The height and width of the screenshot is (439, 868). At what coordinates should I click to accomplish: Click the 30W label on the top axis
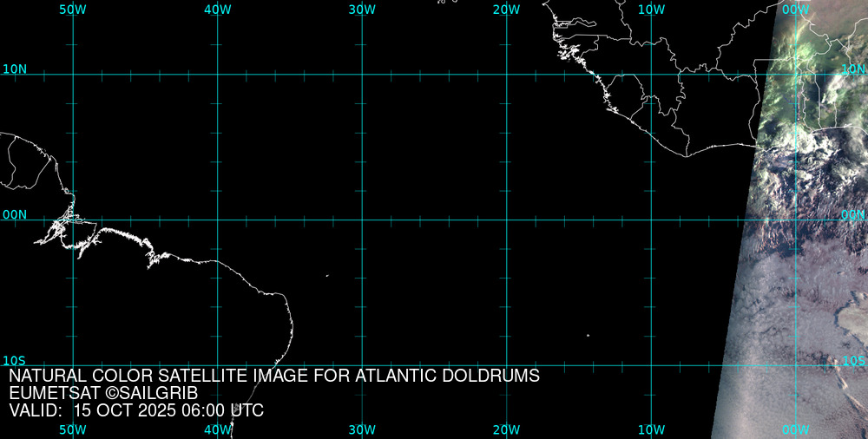362,10
